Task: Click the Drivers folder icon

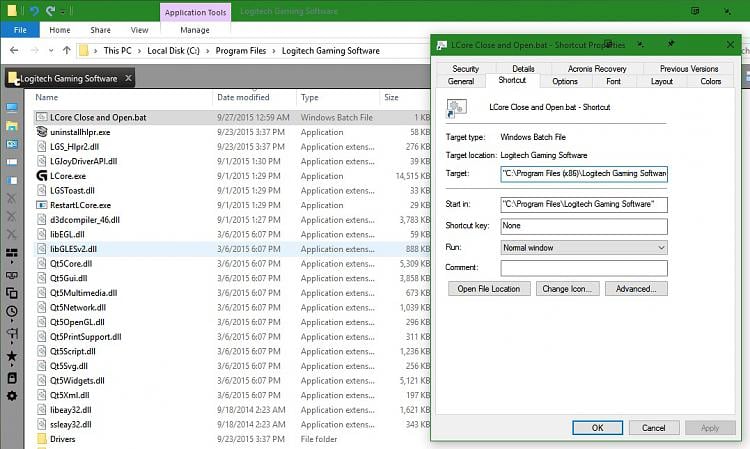Action: pos(42,438)
